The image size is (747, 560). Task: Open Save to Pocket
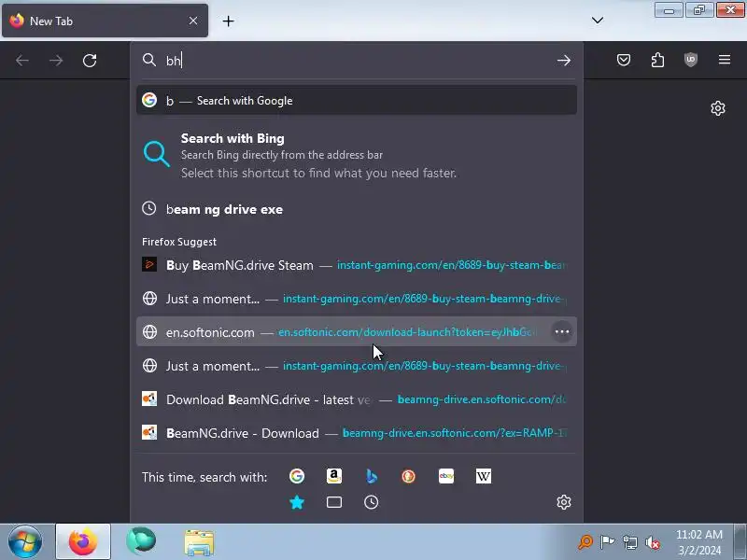tap(624, 60)
